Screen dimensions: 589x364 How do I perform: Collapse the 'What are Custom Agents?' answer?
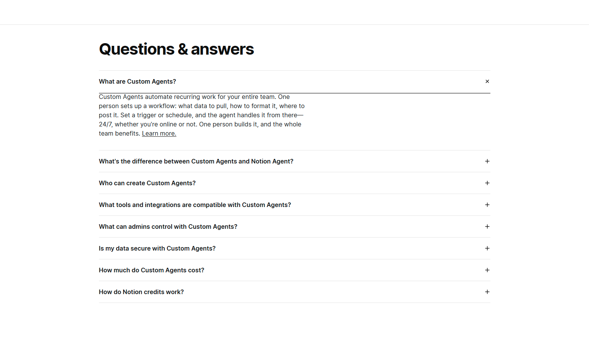point(487,81)
